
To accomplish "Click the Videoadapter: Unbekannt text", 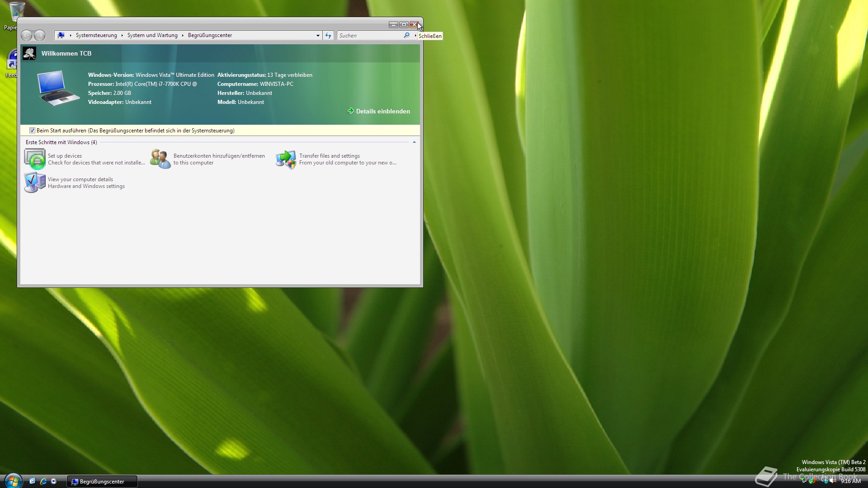I will [120, 102].
